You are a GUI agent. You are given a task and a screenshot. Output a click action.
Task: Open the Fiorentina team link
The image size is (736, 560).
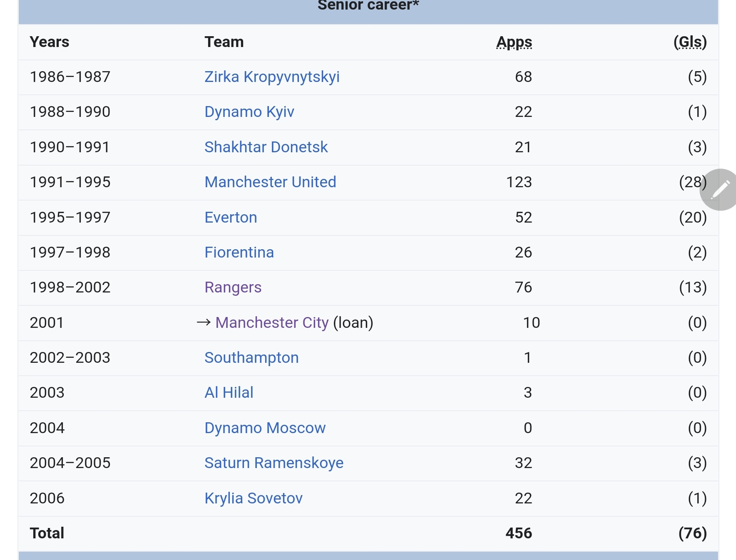point(239,253)
